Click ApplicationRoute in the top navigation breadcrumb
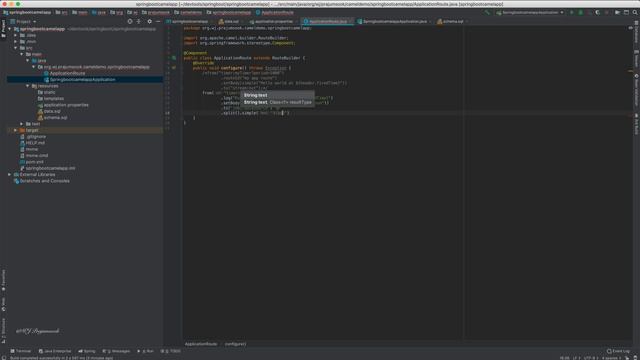The width and height of the screenshot is (640, 360). coord(274,12)
